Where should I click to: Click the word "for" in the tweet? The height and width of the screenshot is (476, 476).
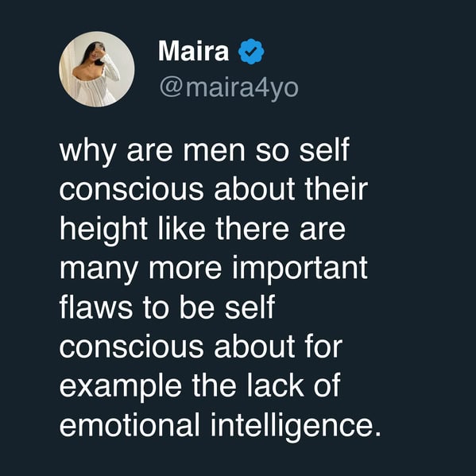323,346
